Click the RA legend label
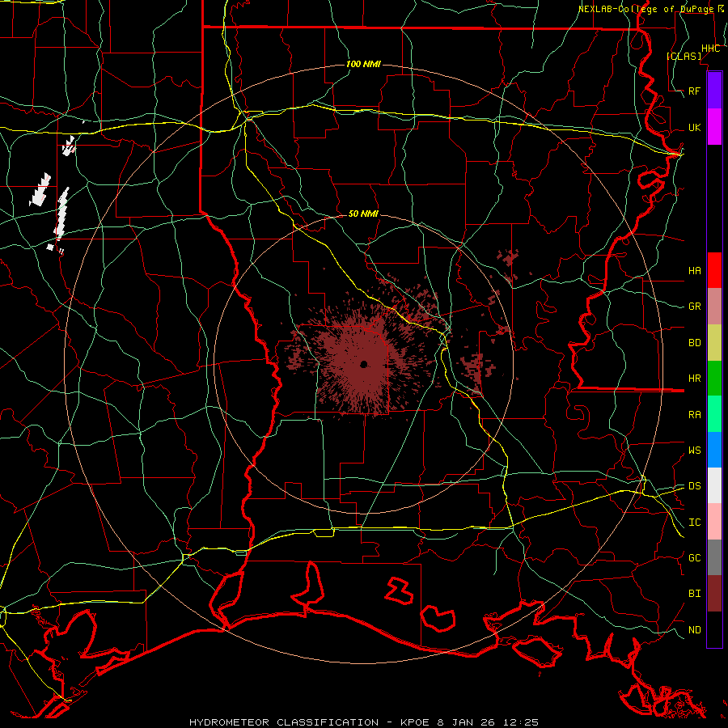728x728 pixels. coord(694,414)
